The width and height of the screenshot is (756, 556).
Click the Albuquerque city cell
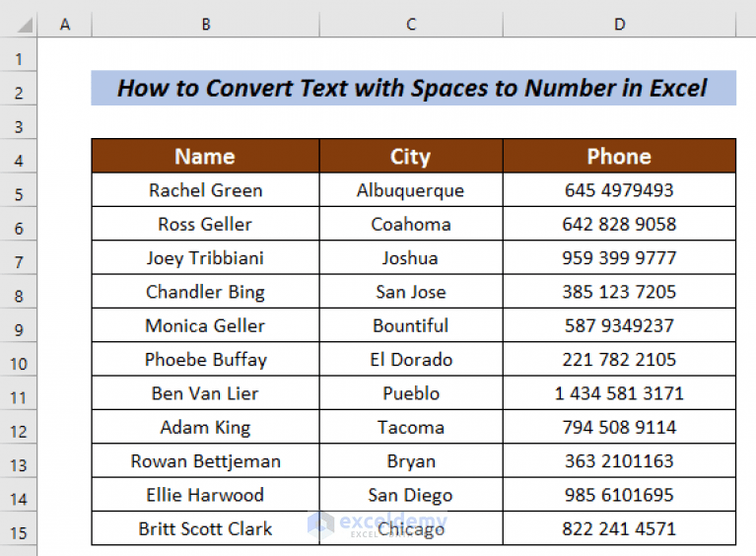411,190
